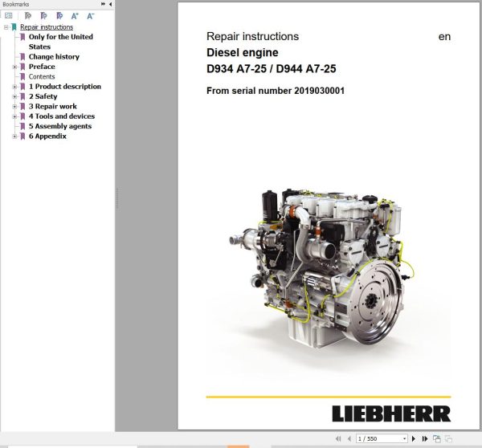The image size is (482, 448).
Task: Go to the first page
Action: 338,439
